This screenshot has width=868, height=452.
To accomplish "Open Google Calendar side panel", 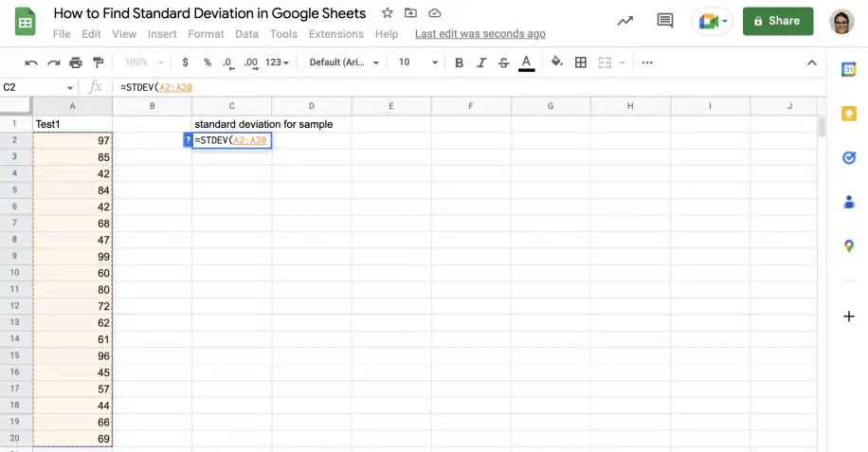I will 848,70.
